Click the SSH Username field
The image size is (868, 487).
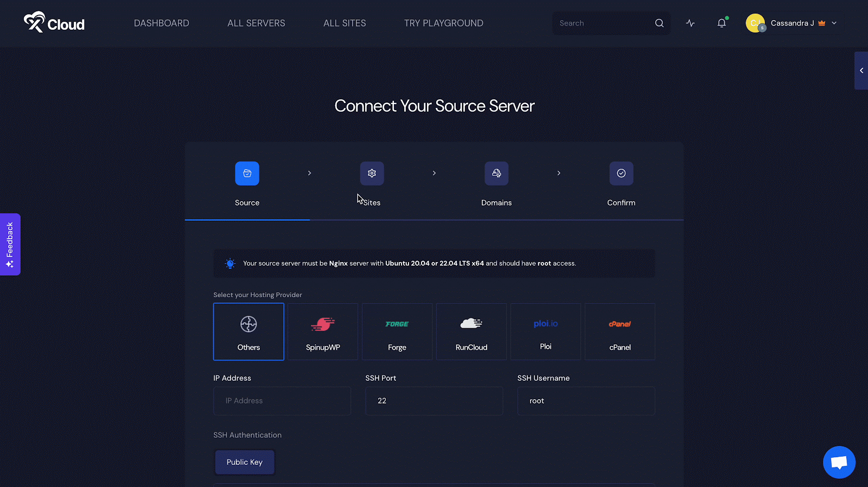(x=586, y=401)
